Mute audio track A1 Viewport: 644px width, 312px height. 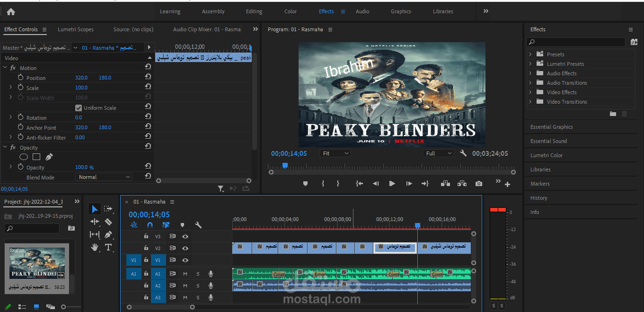point(185,274)
